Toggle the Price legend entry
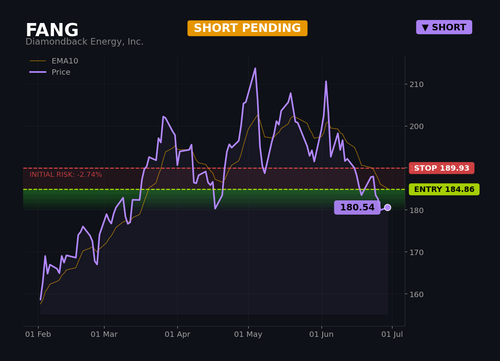This screenshot has height=361, width=500. click(x=50, y=72)
